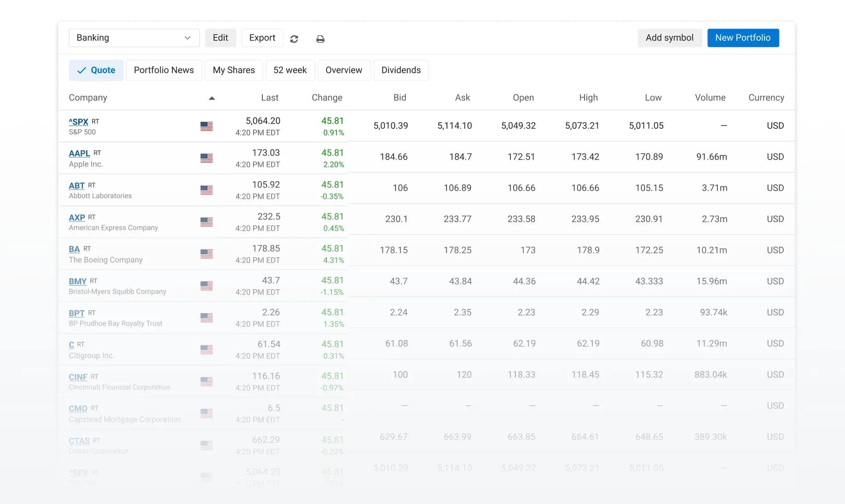Image resolution: width=845 pixels, height=504 pixels.
Task: Click the US flag in AXP row
Action: [x=207, y=222]
